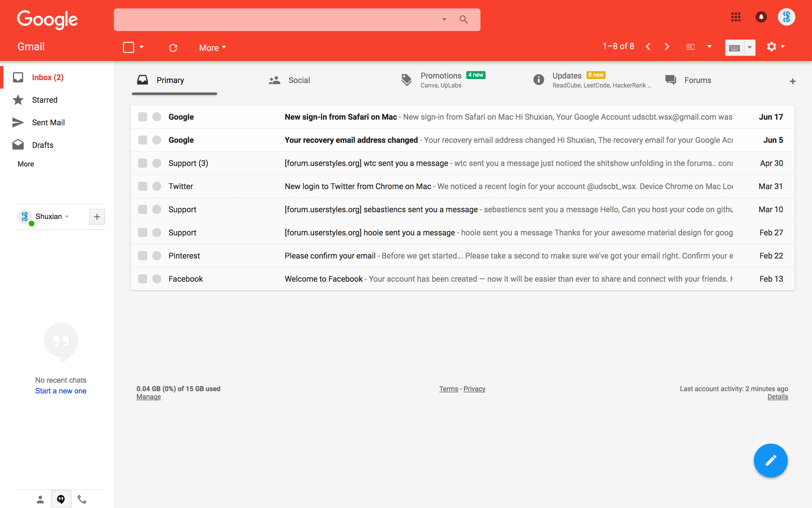Click the Shuxian chat avatar
Image resolution: width=812 pixels, height=508 pixels.
pos(25,216)
